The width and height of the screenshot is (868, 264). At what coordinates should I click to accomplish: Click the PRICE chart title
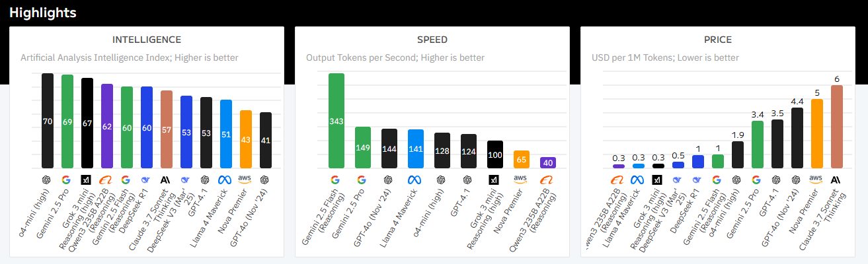point(717,40)
